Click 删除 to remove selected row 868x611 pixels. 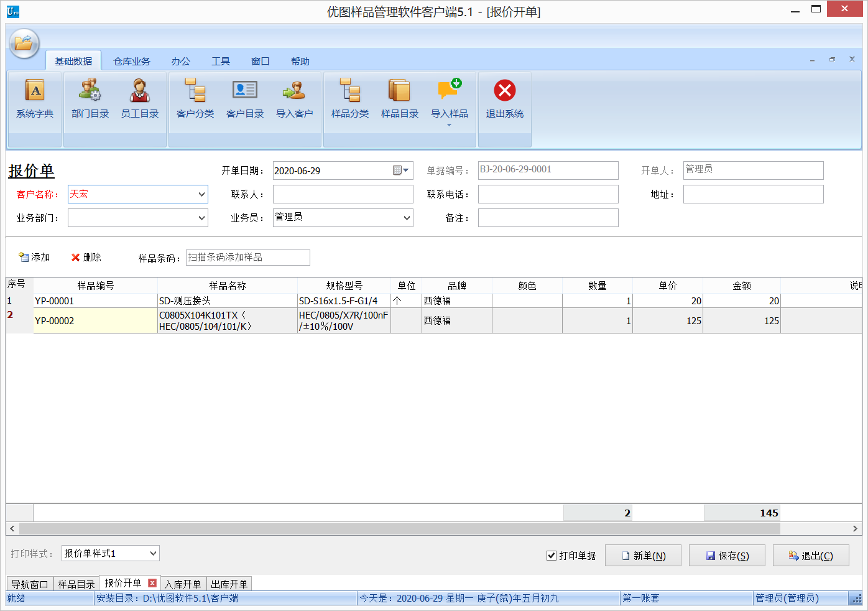tap(86, 257)
